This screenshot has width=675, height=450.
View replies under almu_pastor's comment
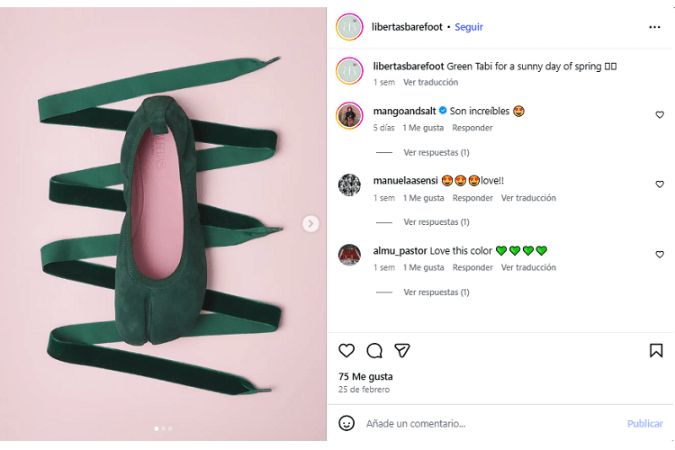436,293
